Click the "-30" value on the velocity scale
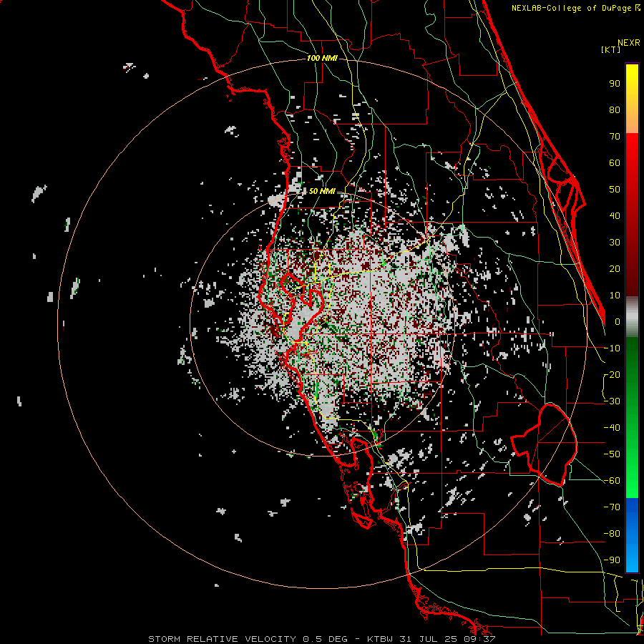 612,401
